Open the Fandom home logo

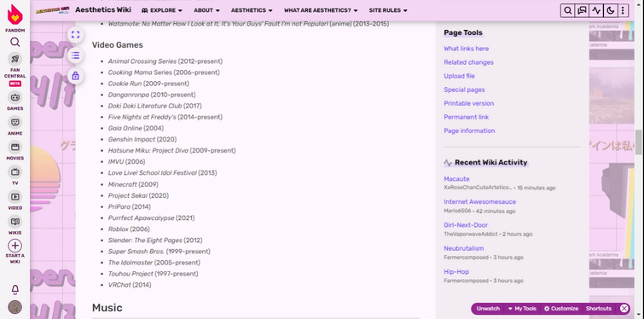point(15,15)
